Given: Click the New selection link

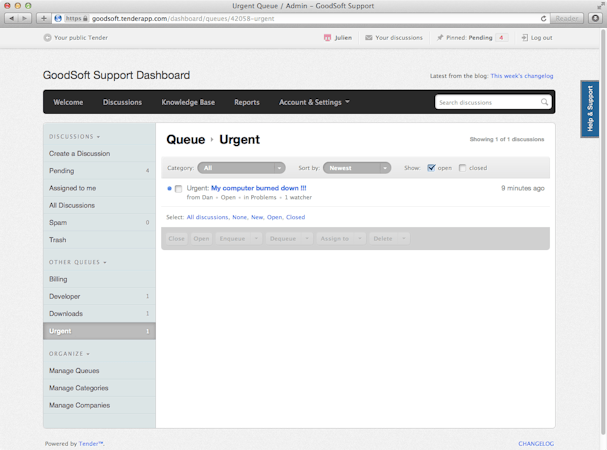Looking at the screenshot, I should point(257,217).
